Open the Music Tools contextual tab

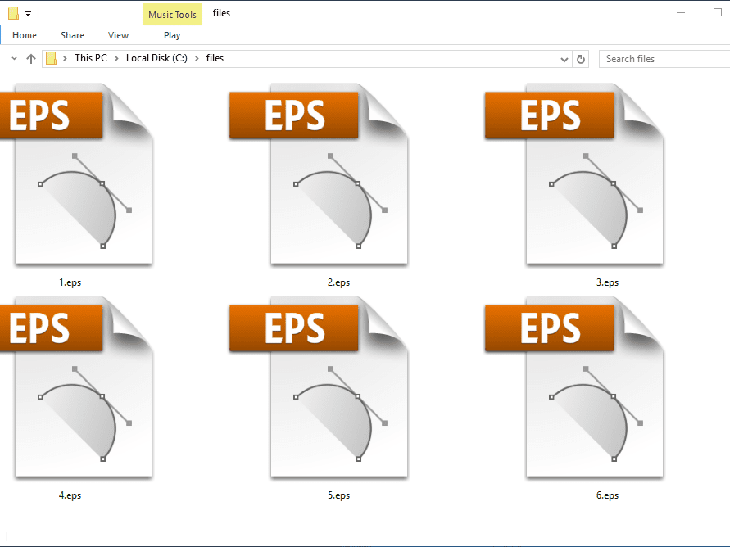click(x=171, y=14)
